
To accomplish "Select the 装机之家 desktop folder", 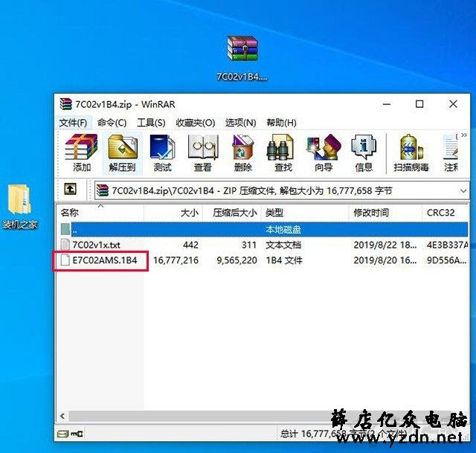I will [x=20, y=207].
